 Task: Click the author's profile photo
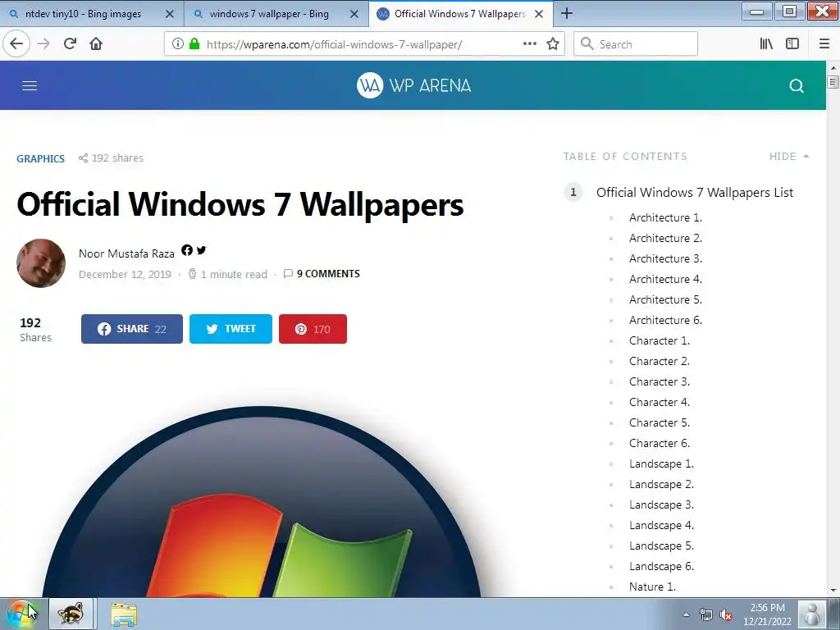(41, 263)
